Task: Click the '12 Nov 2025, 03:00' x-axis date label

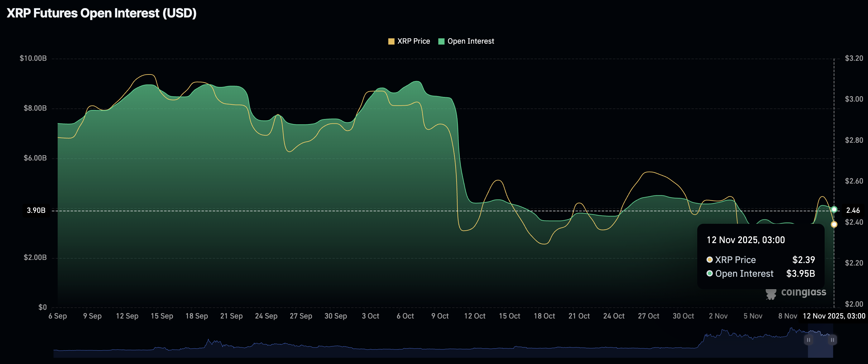Action: 834,316
